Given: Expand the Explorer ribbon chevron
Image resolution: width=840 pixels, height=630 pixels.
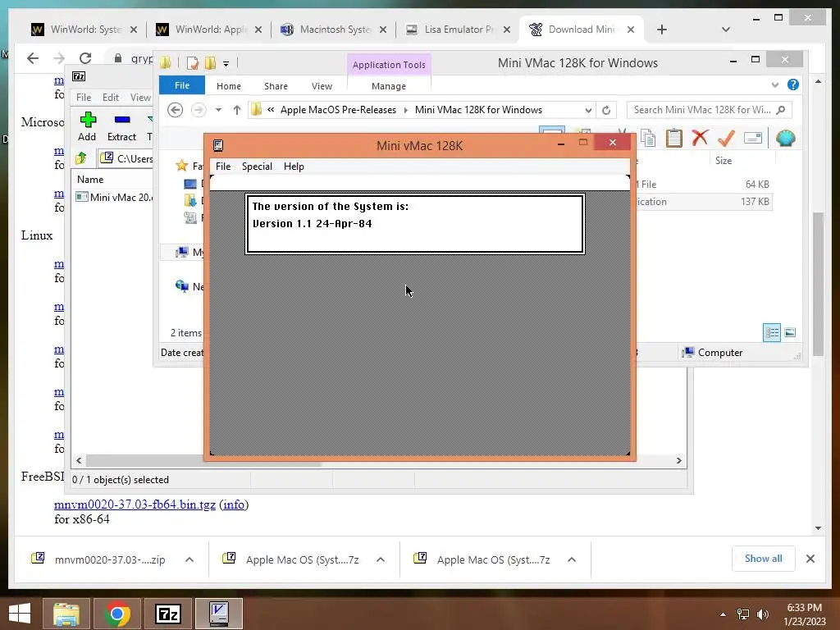Looking at the screenshot, I should pos(774,85).
